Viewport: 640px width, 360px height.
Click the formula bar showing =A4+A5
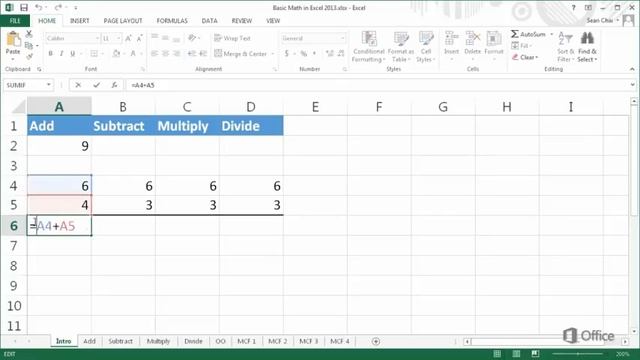click(x=378, y=85)
